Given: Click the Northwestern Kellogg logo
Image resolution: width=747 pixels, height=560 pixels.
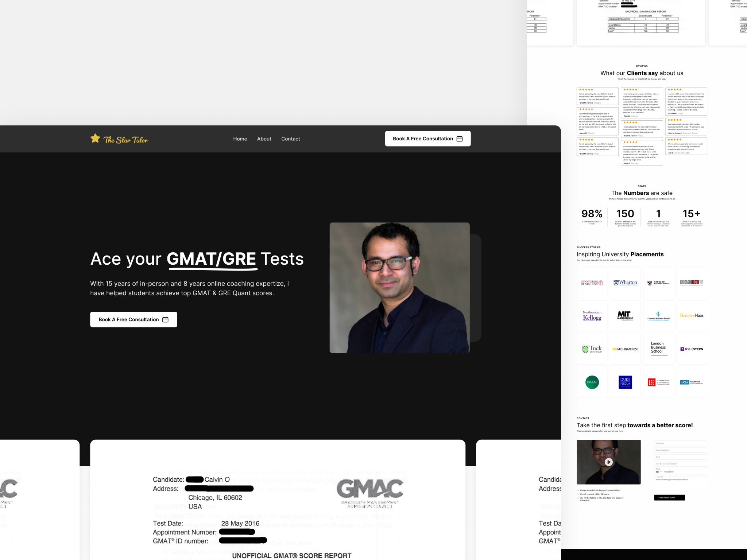Looking at the screenshot, I should (592, 316).
